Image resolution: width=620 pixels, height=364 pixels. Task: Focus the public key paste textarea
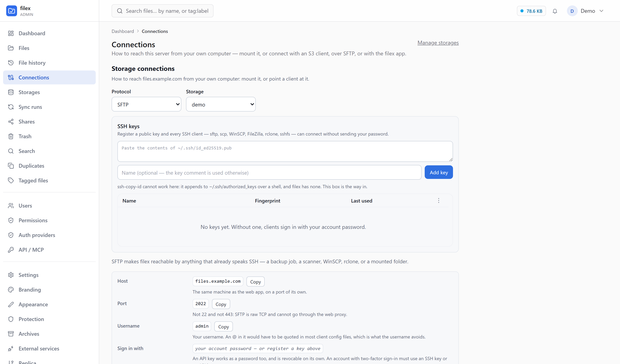pos(285,151)
